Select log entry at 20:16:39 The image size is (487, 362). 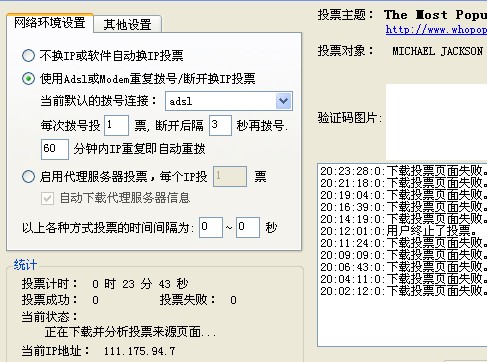(x=403, y=207)
